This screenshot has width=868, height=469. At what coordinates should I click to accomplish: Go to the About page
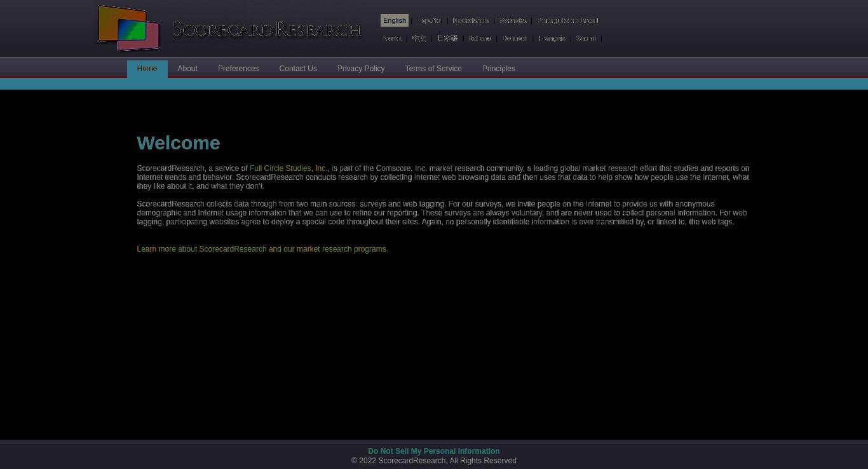(187, 69)
